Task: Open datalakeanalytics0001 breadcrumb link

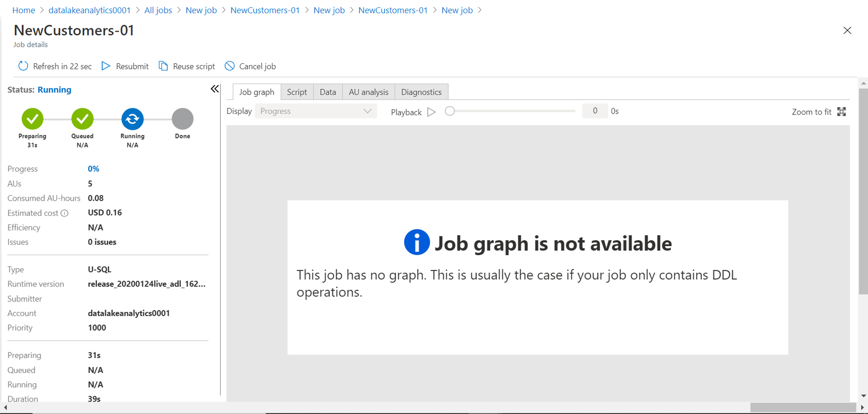Action: click(89, 10)
